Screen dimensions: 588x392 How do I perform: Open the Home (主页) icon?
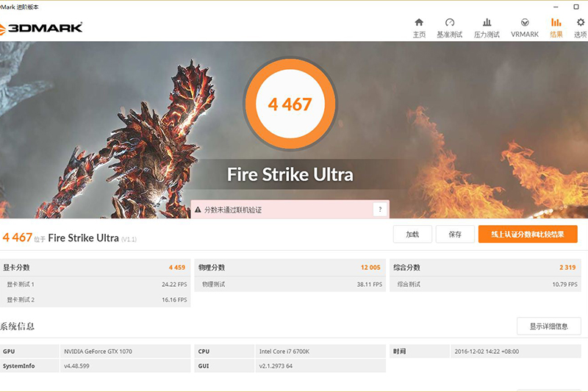[x=419, y=22]
